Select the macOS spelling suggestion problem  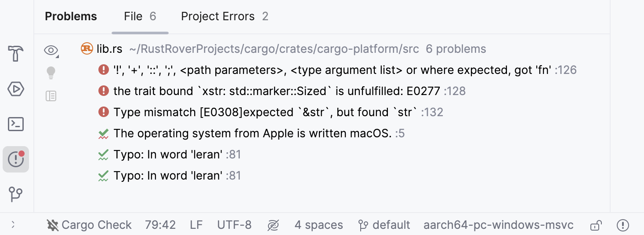[252, 133]
